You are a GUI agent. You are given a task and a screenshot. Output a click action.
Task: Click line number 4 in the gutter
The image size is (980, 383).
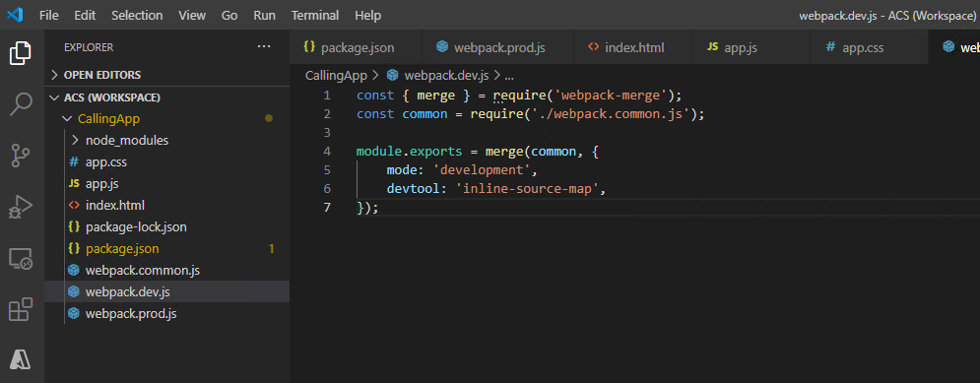pyautogui.click(x=327, y=152)
